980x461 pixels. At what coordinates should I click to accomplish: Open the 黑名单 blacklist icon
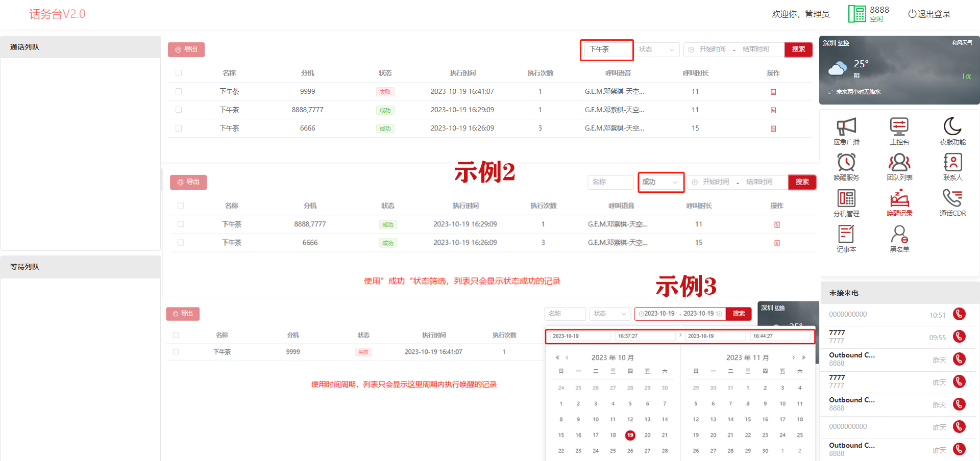click(x=899, y=239)
